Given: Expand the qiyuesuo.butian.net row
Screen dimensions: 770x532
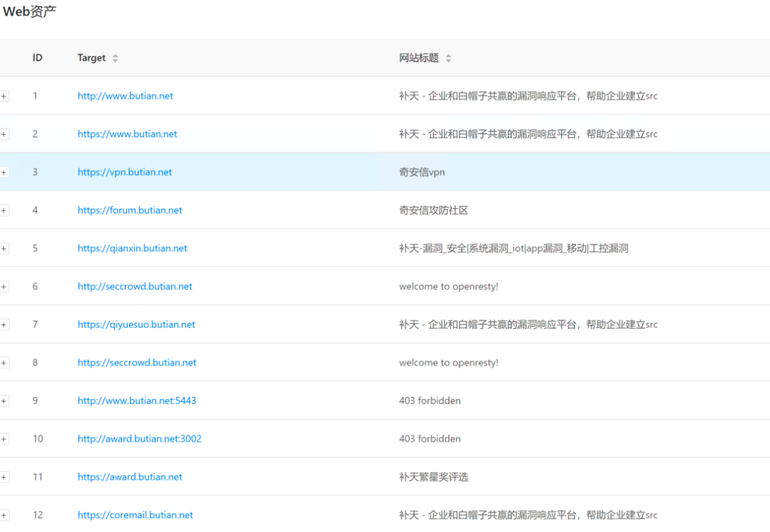Looking at the screenshot, I should point(4,324).
